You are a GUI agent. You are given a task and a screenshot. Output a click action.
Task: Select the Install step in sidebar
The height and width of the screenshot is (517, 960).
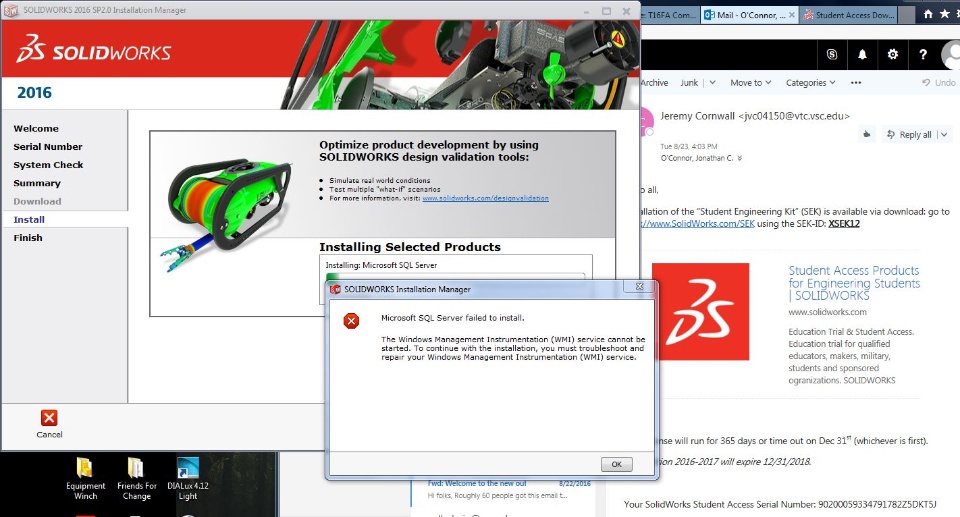coord(29,219)
